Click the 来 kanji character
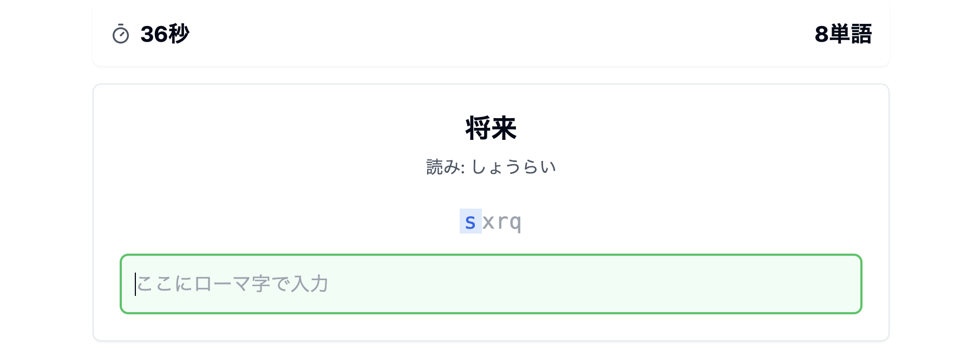The image size is (980, 362). pos(504,128)
